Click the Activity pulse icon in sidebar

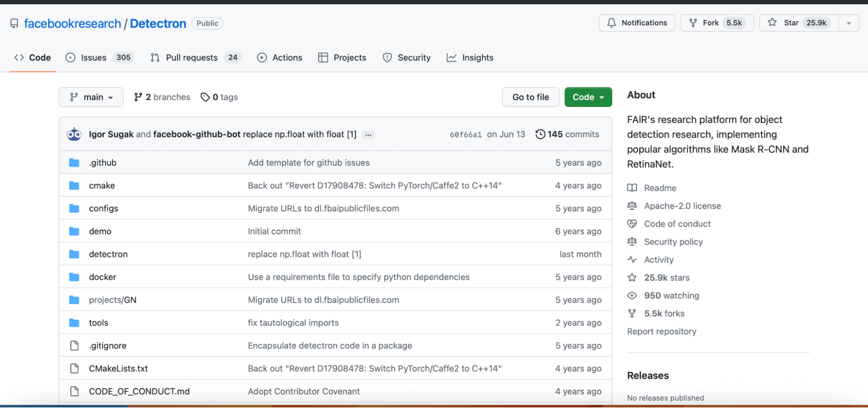[632, 259]
